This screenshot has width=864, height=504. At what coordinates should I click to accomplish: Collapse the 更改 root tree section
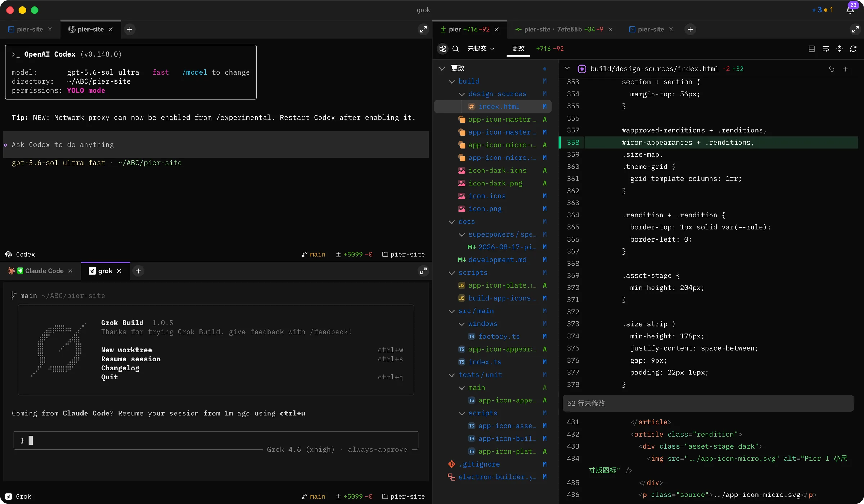click(x=442, y=68)
